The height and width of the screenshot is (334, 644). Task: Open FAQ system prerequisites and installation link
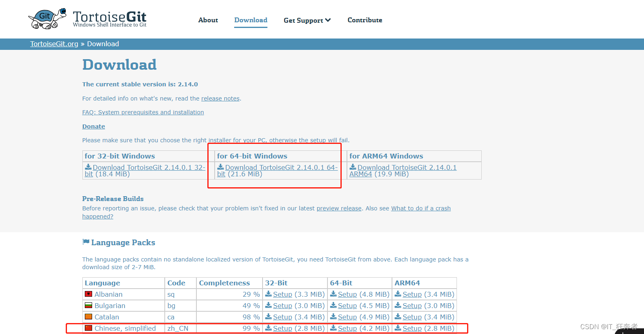(x=143, y=112)
